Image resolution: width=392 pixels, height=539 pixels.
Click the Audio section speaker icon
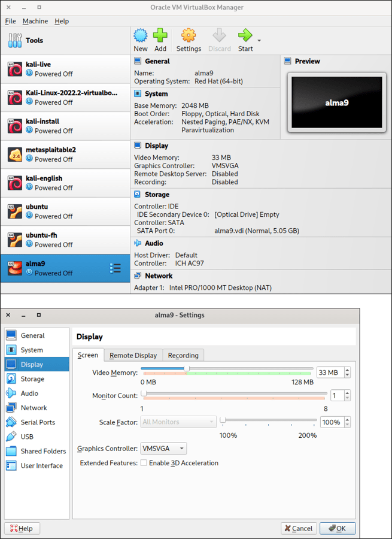pyautogui.click(x=138, y=243)
